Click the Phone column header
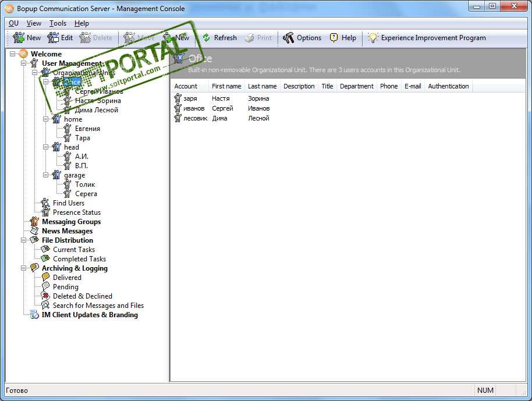This screenshot has width=532, height=401. coord(389,86)
